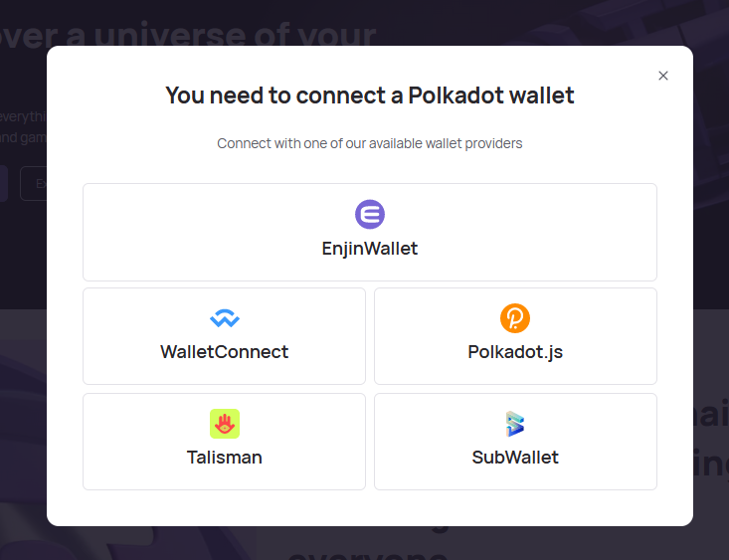
Task: Select the Polkadot.js text label
Action: point(515,352)
